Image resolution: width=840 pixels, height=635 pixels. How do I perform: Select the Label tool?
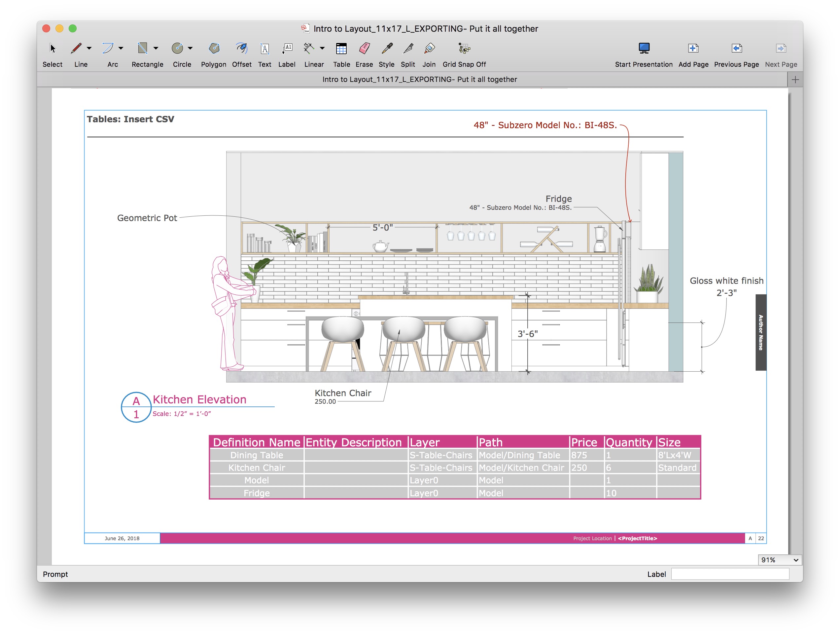tap(287, 49)
